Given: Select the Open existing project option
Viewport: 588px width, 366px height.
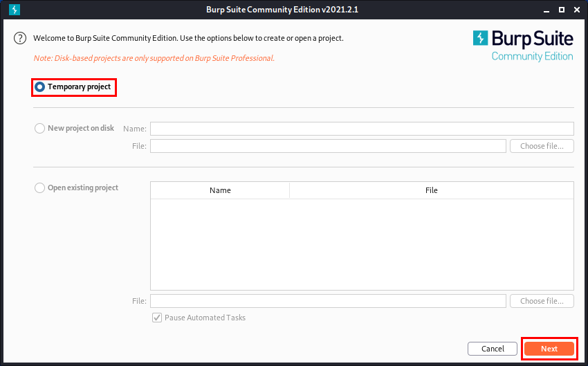Looking at the screenshot, I should 39,187.
